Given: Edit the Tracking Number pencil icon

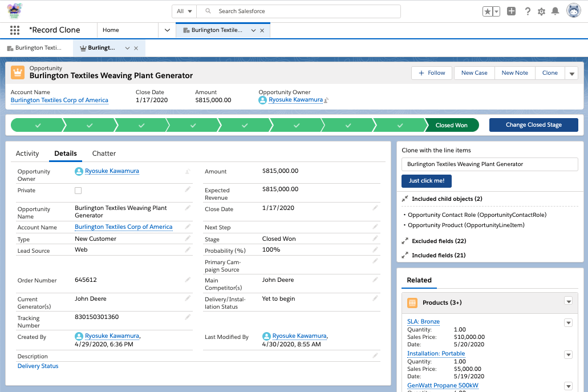Looking at the screenshot, I should (x=188, y=317).
